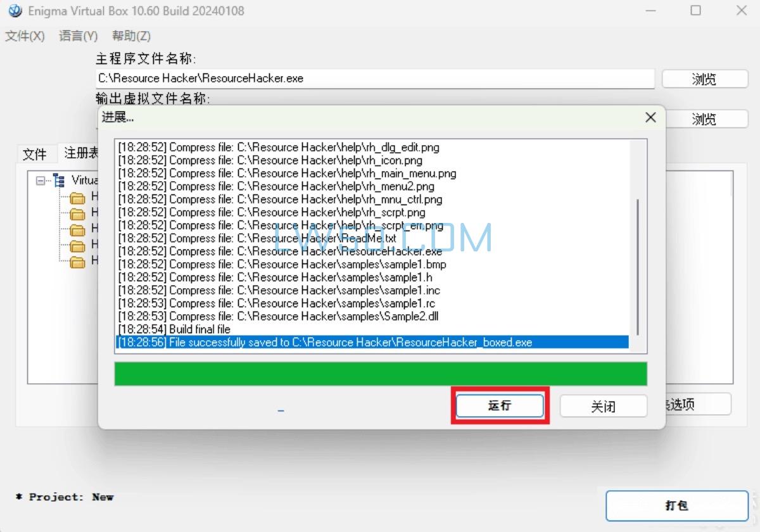
Task: Click the Virtual registry root node icon
Action: [60, 180]
